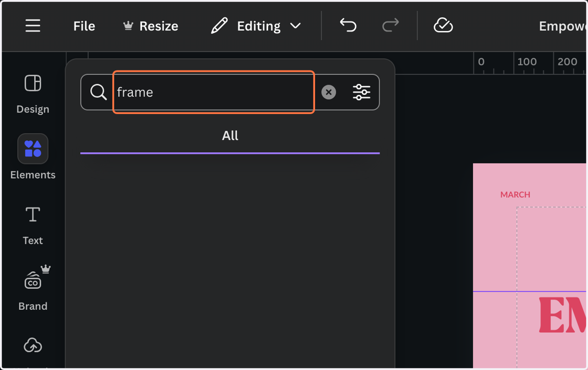Image resolution: width=588 pixels, height=370 pixels.
Task: Undo the last action
Action: [348, 25]
